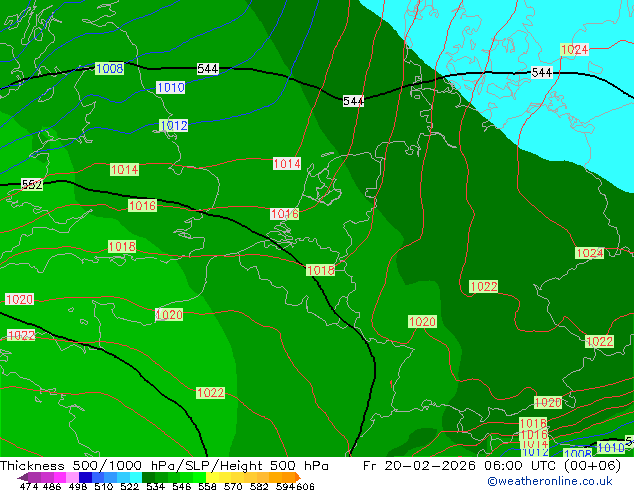Click the '1022' label below 1024 at right

599,341
